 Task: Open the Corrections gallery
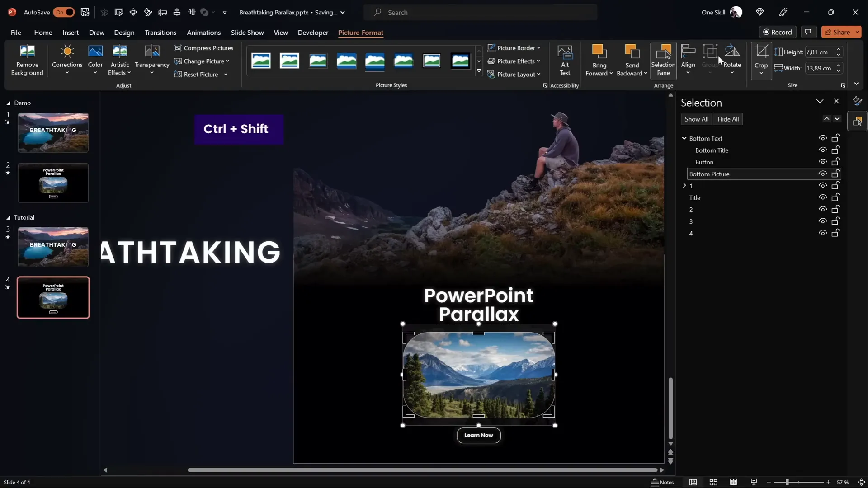(67, 60)
